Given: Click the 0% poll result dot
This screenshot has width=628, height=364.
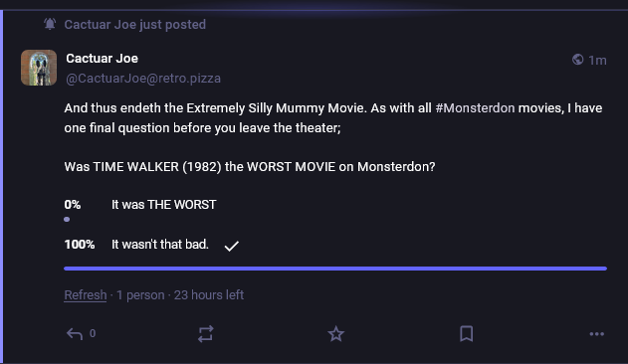Looking at the screenshot, I should pos(67,219).
